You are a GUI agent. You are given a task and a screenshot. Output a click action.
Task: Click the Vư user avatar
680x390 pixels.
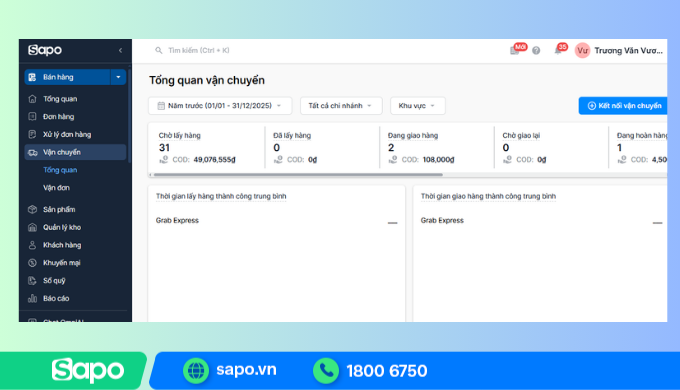tap(582, 51)
